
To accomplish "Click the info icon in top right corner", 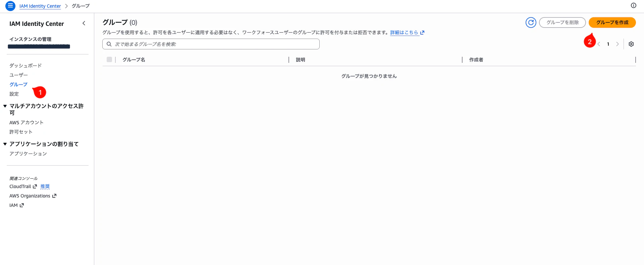I will pos(634,5).
